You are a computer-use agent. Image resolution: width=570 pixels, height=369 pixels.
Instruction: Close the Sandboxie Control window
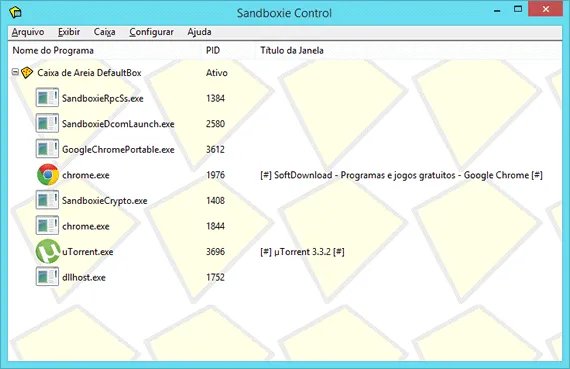(x=546, y=9)
